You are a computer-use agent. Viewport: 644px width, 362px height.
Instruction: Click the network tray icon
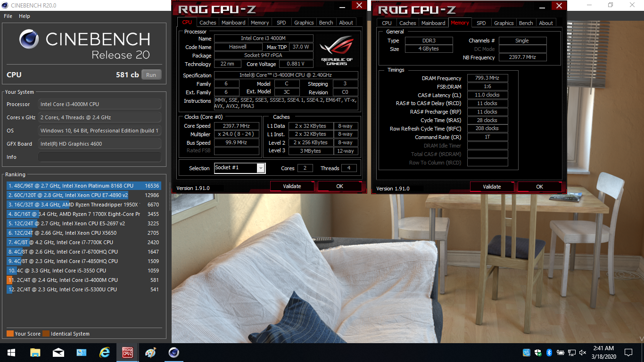572,353
